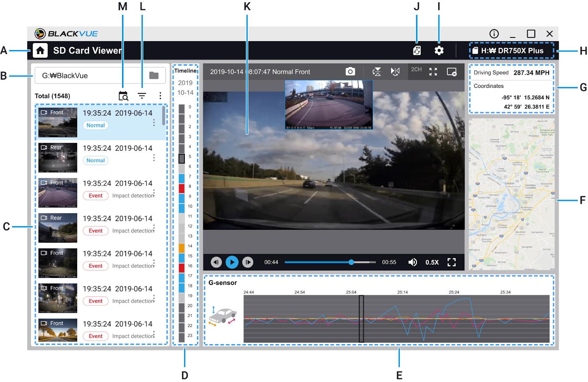
Task: Select the hour 0 timeline block
Action: [182, 109]
